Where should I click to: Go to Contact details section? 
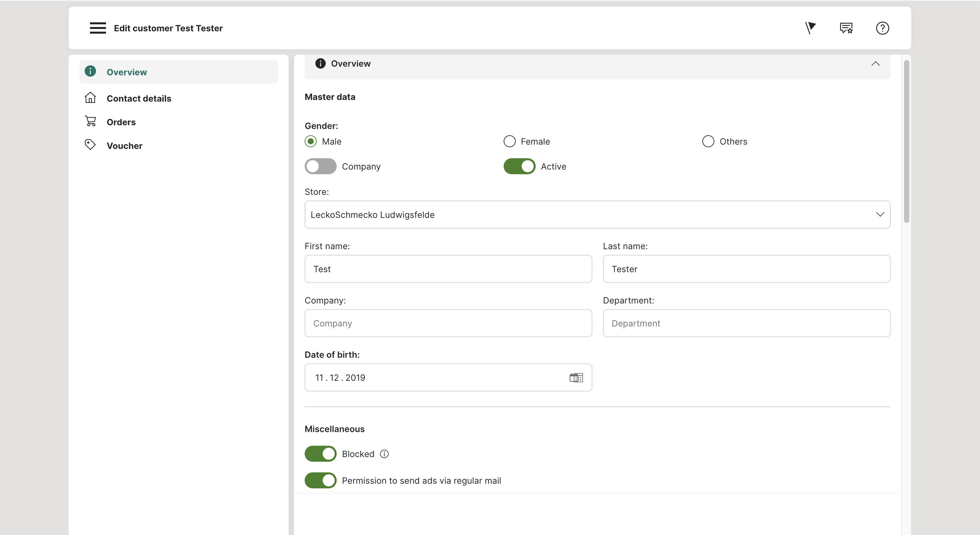point(139,99)
